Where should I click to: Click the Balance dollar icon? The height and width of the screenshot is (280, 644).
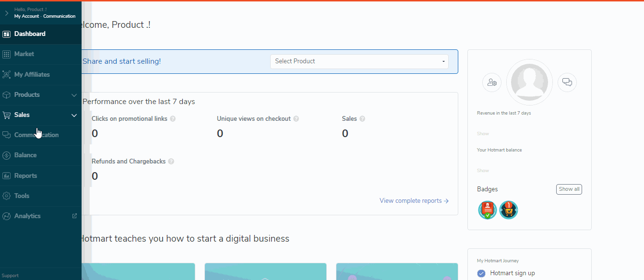[x=6, y=155]
